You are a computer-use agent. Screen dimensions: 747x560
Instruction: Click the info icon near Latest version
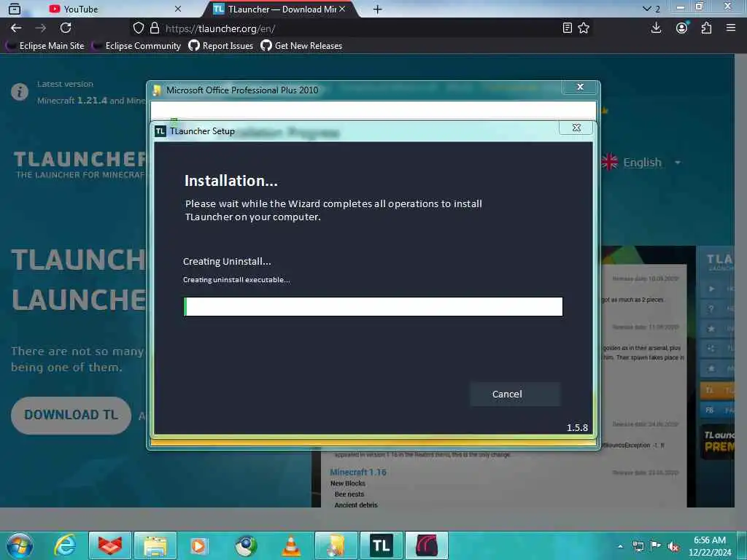pos(20,91)
